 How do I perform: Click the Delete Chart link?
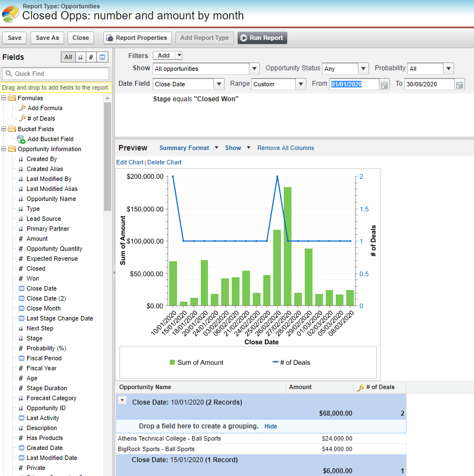pyautogui.click(x=164, y=162)
